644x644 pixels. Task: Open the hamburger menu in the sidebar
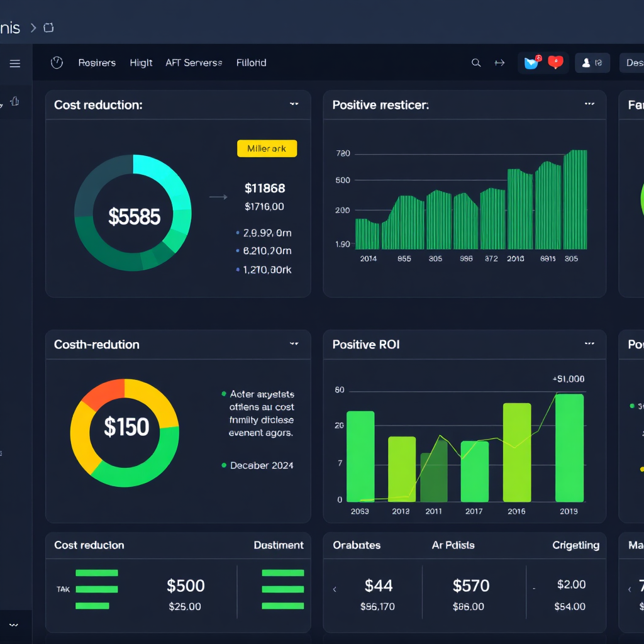coord(15,64)
